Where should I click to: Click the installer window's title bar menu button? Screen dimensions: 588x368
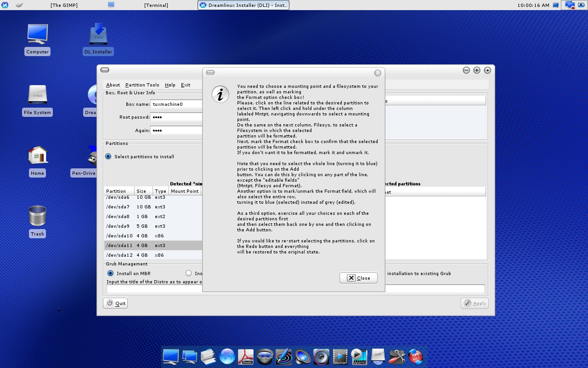105,70
